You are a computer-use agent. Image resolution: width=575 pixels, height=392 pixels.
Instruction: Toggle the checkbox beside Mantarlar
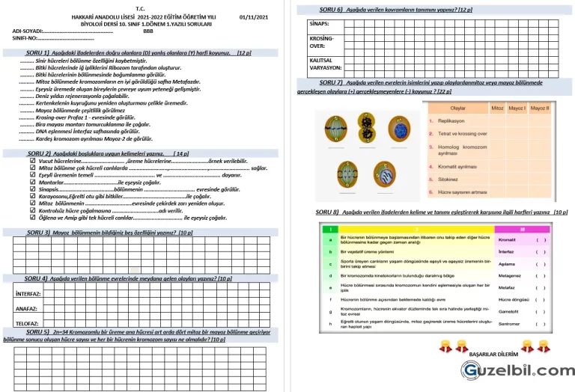[x=31, y=181]
